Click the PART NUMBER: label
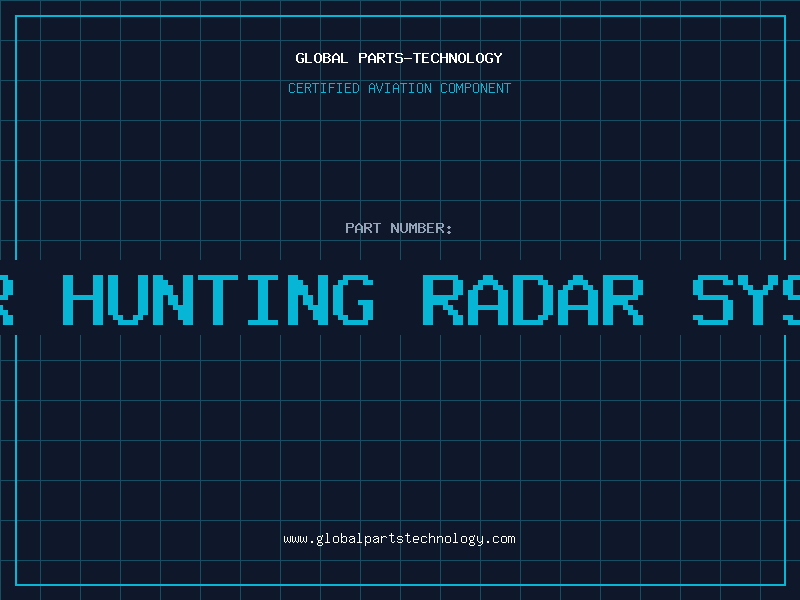Image resolution: width=800 pixels, height=600 pixels. coord(399,228)
